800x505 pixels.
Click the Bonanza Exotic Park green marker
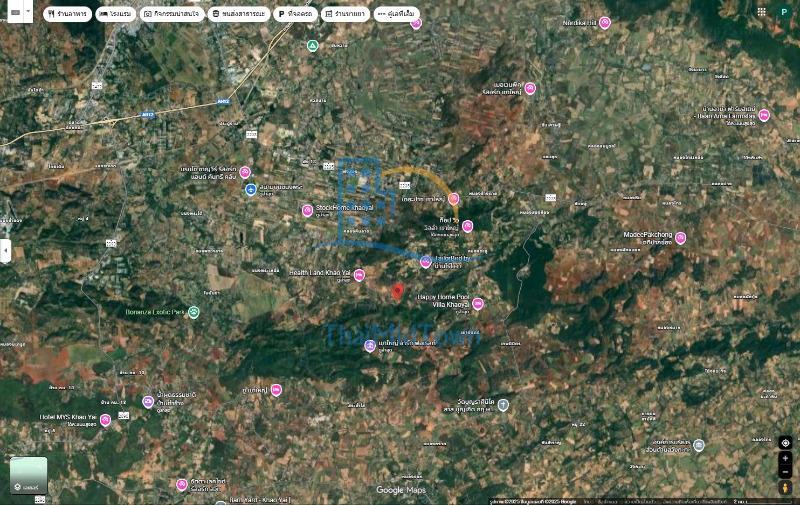(x=194, y=313)
